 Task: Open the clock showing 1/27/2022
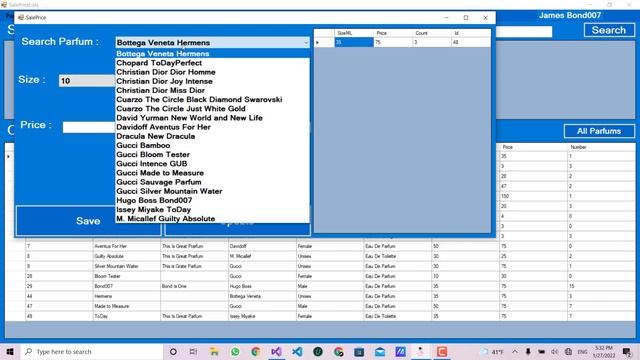(x=604, y=351)
